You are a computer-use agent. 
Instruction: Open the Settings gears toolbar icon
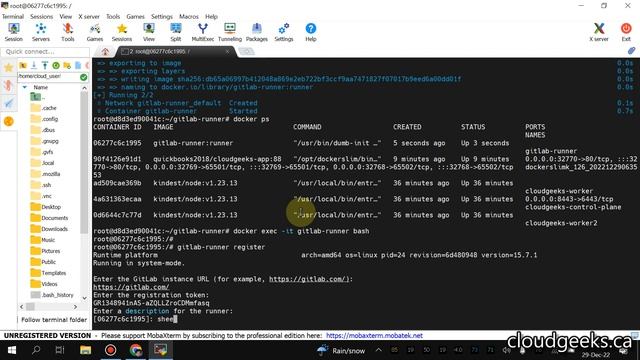(284, 32)
